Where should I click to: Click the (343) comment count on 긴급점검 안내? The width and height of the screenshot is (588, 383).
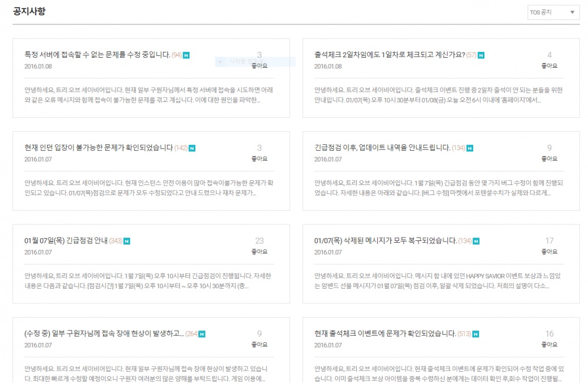point(115,241)
